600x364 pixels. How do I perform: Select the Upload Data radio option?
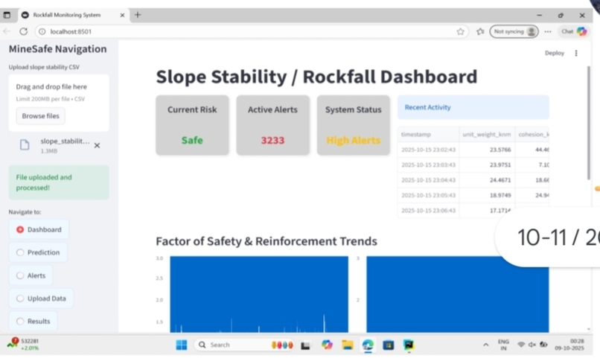(x=42, y=298)
